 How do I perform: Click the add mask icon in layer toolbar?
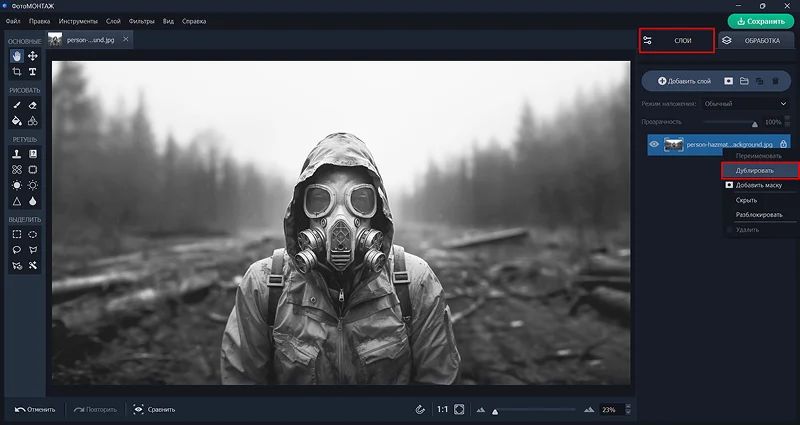coord(729,81)
